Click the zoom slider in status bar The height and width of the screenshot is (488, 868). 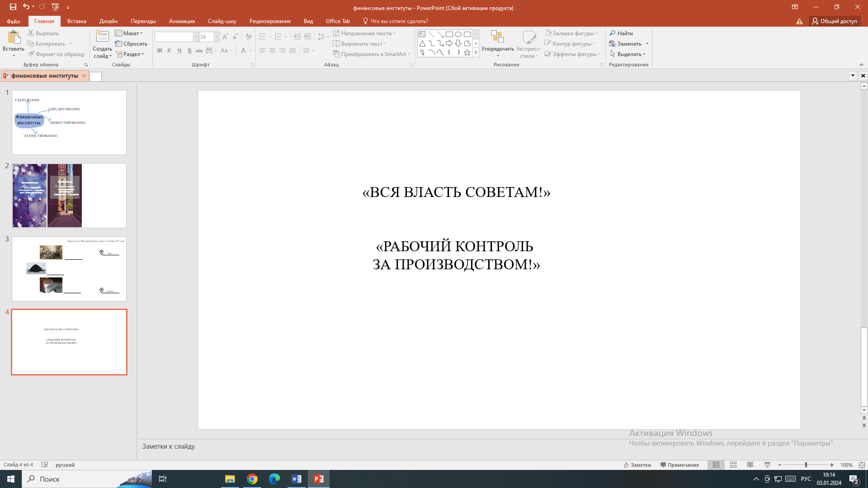coord(806,465)
